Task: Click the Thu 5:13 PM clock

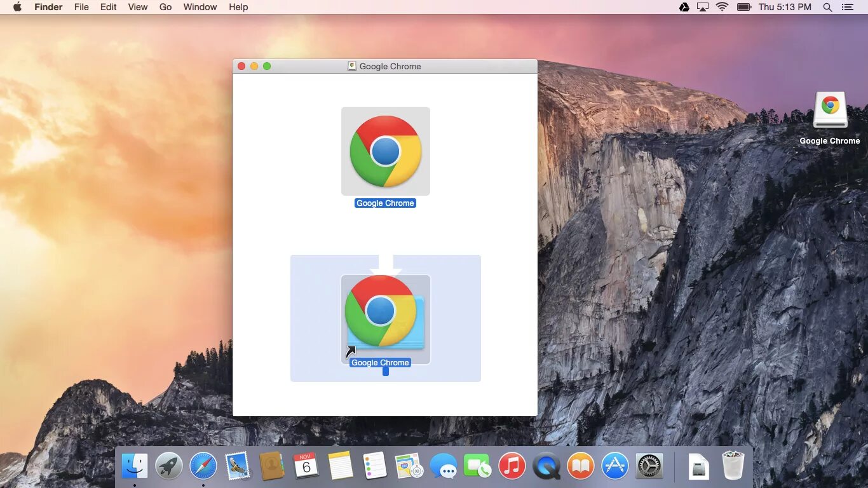Action: pos(785,7)
